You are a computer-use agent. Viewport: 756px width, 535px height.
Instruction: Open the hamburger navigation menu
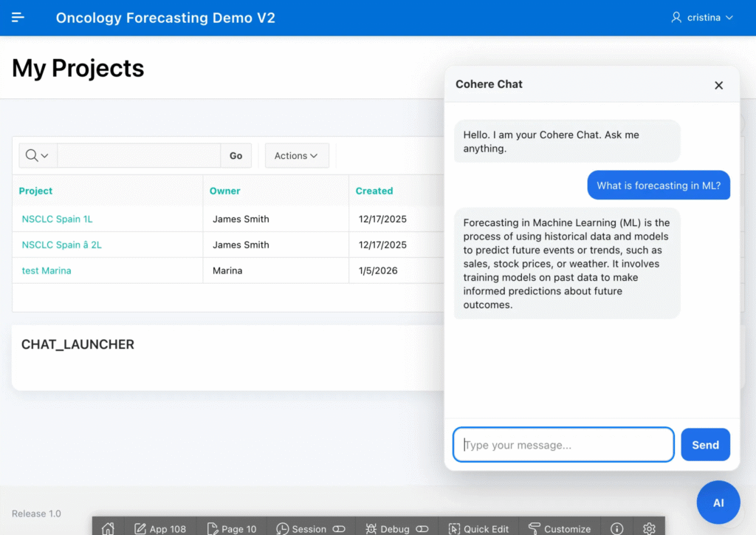click(x=18, y=17)
